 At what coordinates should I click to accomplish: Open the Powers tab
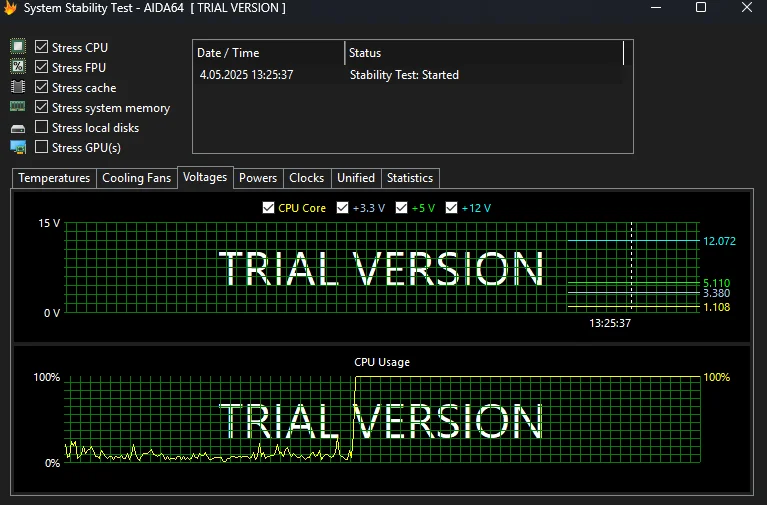(x=258, y=178)
